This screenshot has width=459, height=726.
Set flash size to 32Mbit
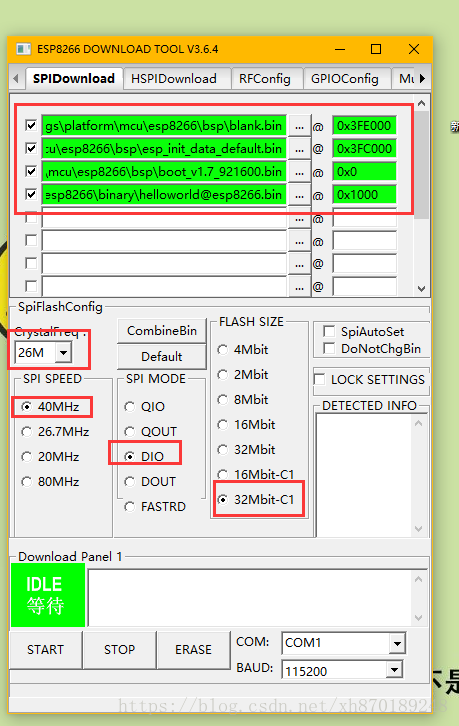223,450
